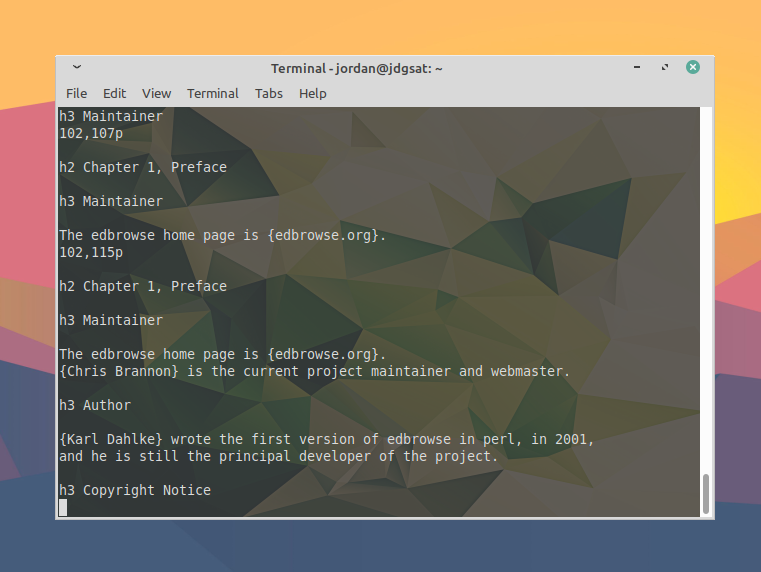Viewport: 761px width, 572px height.
Task: Open the View menu
Action: [156, 93]
